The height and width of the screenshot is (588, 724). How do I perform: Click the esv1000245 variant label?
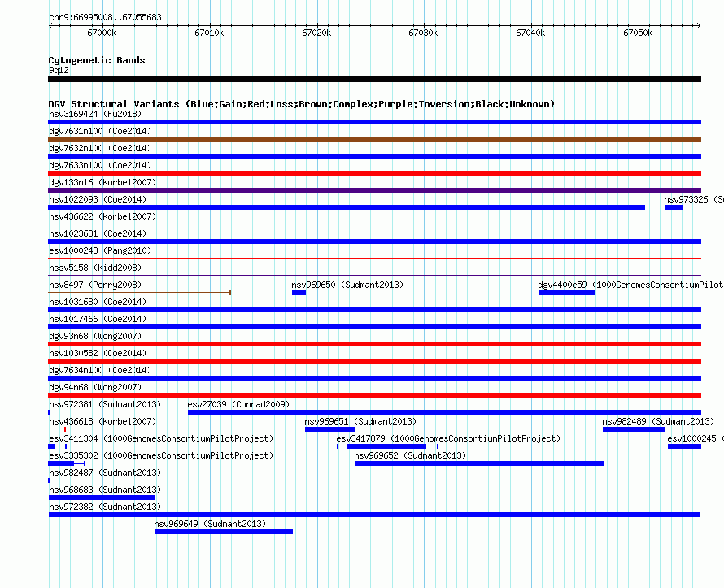[696, 438]
